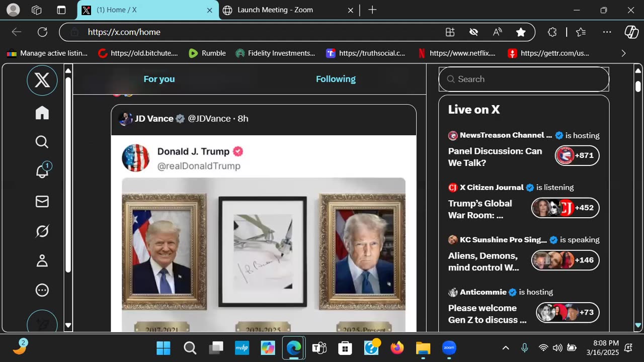644x362 pixels.
Task: Open the X logo home icon
Action: tap(42, 80)
